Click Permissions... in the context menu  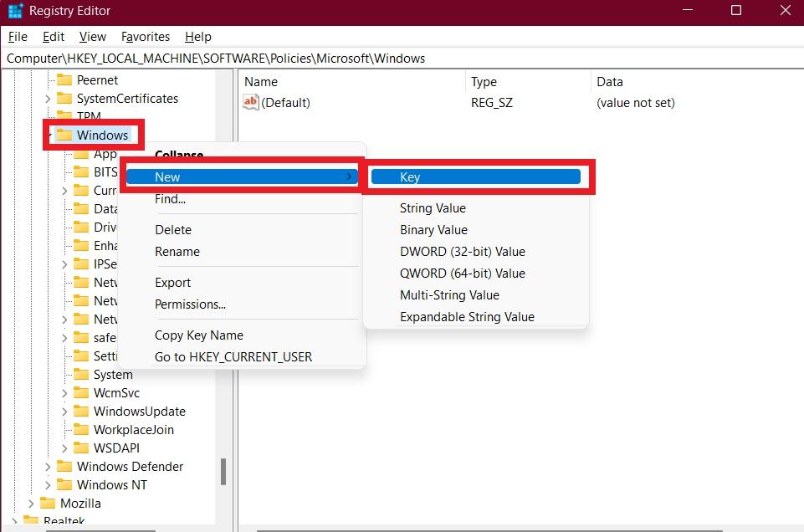[190, 304]
